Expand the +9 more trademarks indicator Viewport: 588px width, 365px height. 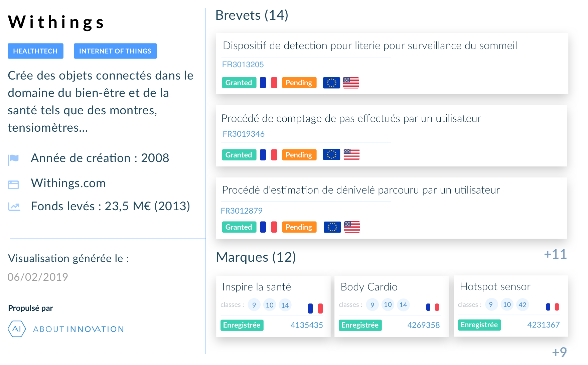(559, 352)
